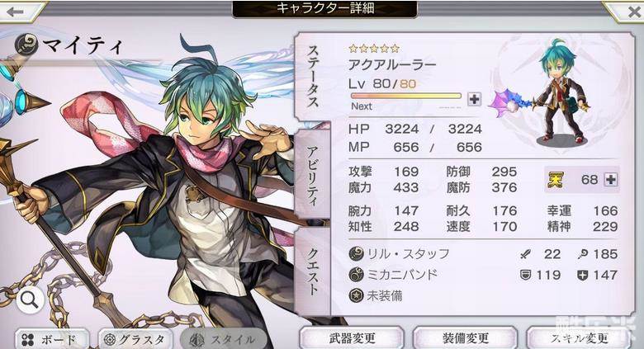This screenshot has width=644, height=349.
Task: Open the magnifying glass character zoom
Action: 31,300
